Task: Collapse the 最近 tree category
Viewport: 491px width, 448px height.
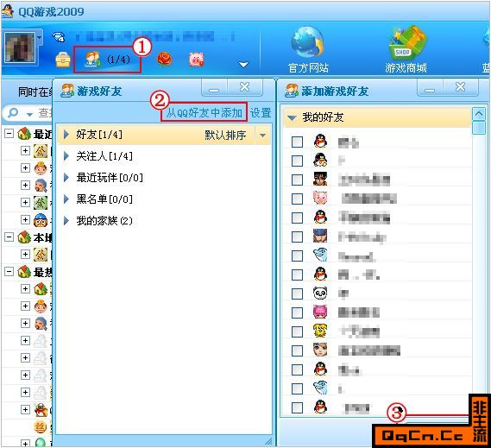Action: tap(9, 134)
